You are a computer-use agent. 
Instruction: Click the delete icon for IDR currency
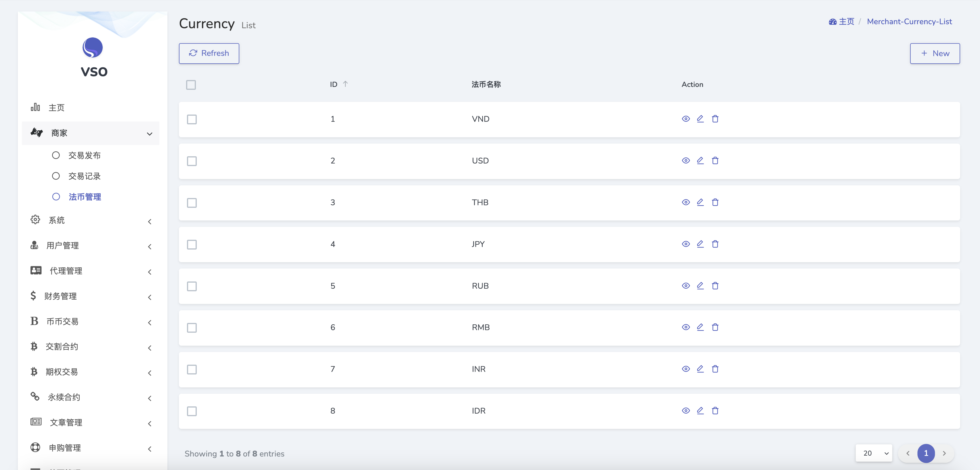[715, 410]
